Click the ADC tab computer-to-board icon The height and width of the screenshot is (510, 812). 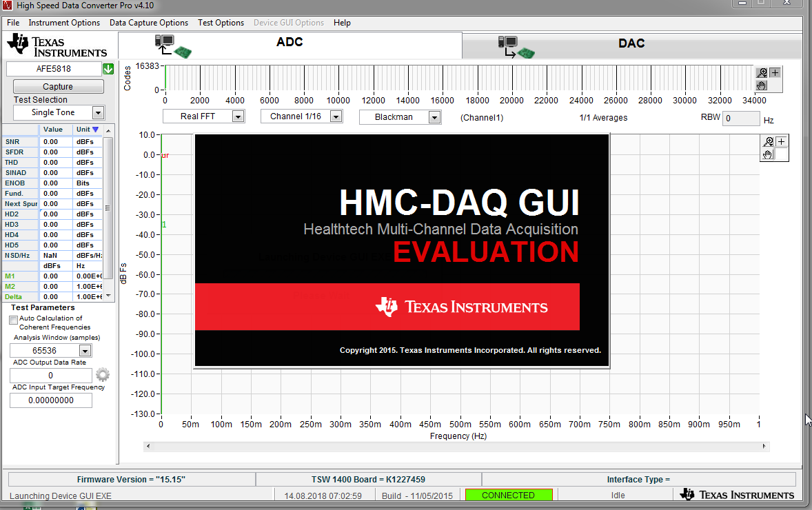pos(173,46)
